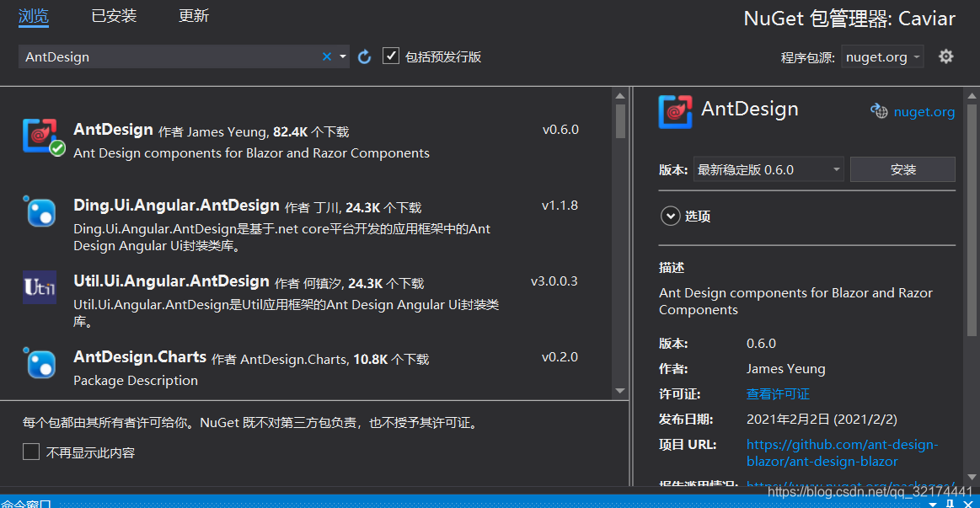Open the 版本 dropdown showing 最新稳定版 0.6.0
The width and height of the screenshot is (980, 508).
coord(768,168)
